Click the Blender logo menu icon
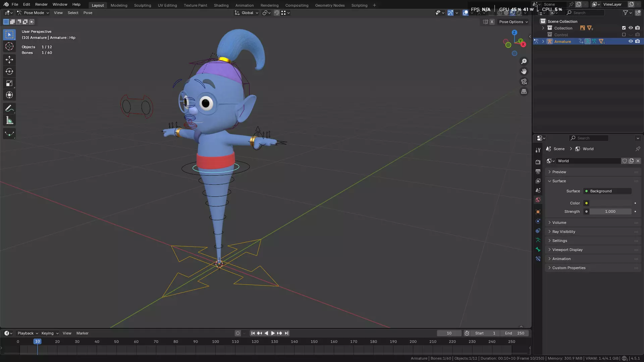 (6, 4)
